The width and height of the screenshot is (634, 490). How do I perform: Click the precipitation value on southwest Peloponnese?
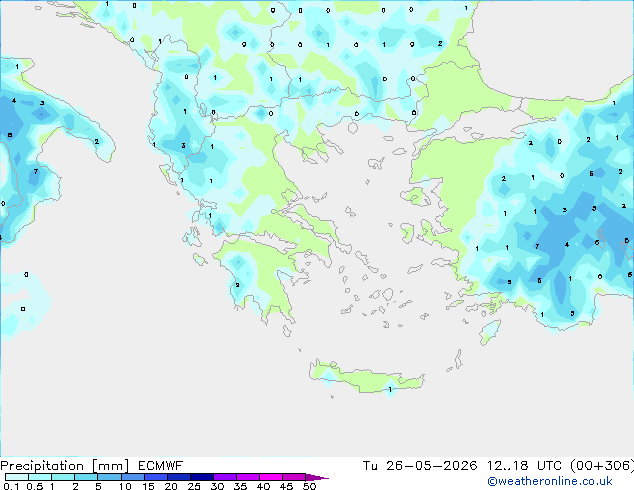coord(237,285)
